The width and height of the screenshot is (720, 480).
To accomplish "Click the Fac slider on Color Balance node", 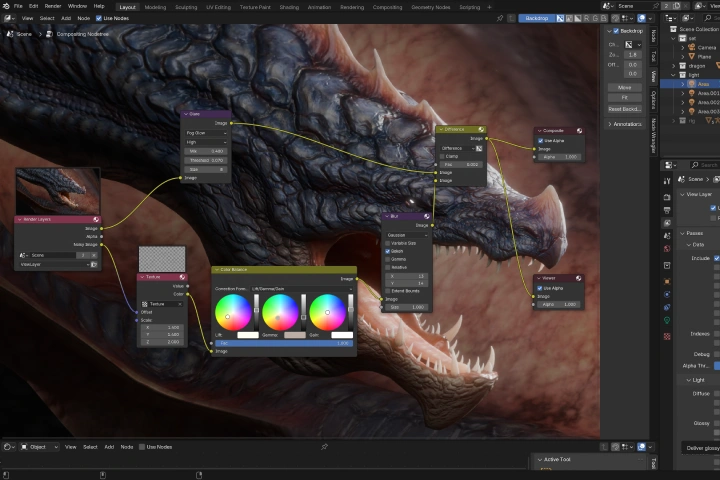I will (284, 343).
